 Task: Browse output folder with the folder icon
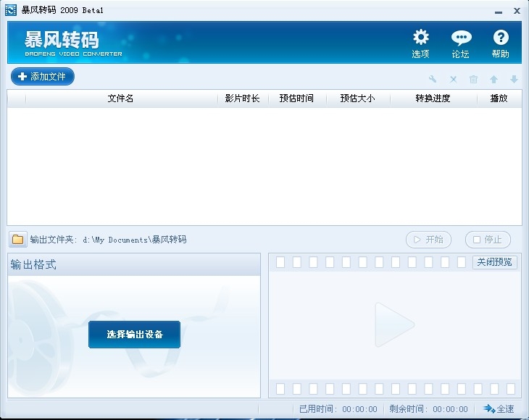(18, 239)
